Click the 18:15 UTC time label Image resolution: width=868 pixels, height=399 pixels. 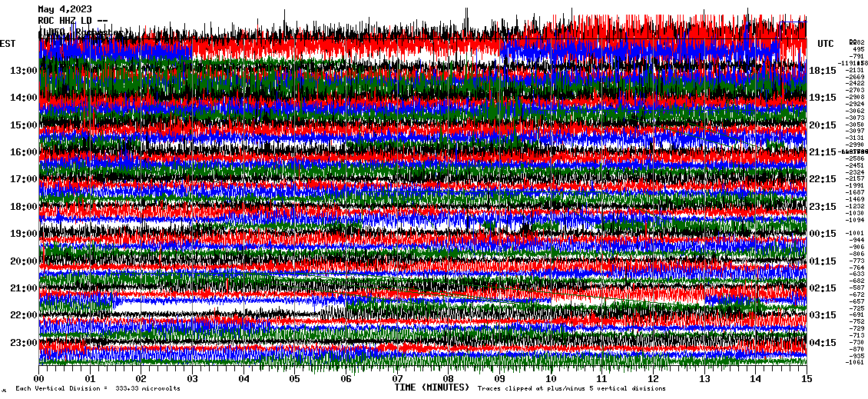click(823, 71)
